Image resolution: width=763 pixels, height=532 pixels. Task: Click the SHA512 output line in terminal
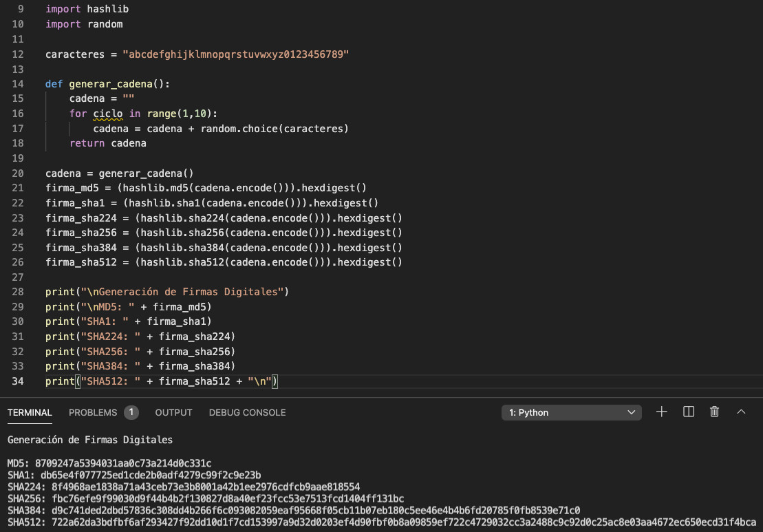click(381, 522)
